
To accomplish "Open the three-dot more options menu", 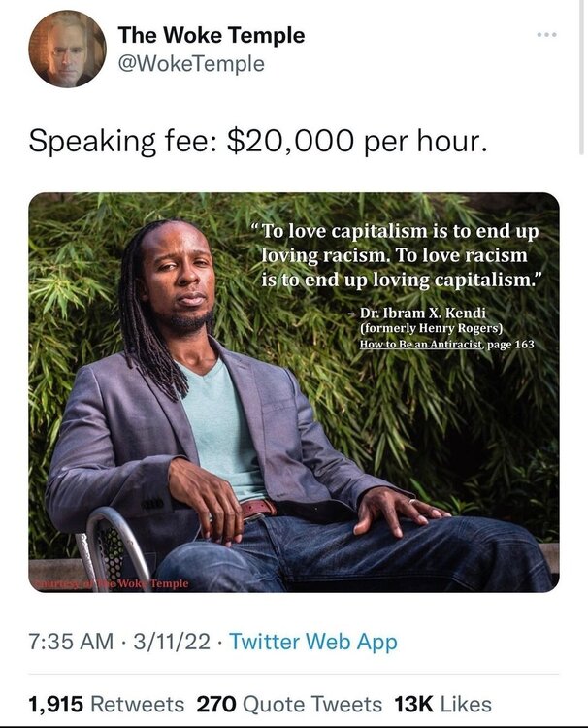I will pos(548,35).
